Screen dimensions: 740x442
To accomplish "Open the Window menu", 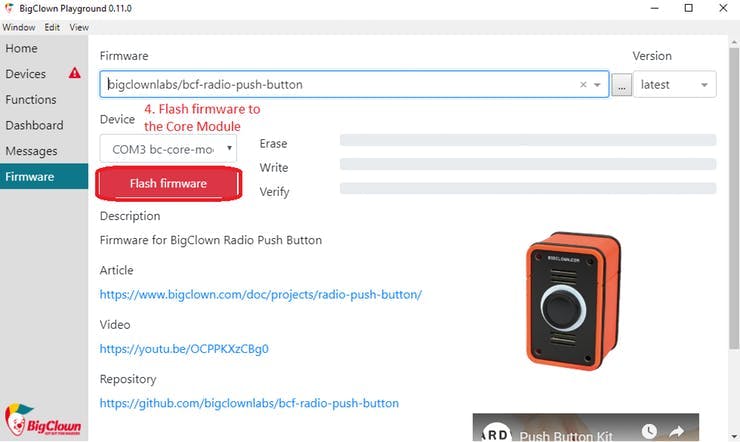I will pyautogui.click(x=19, y=27).
